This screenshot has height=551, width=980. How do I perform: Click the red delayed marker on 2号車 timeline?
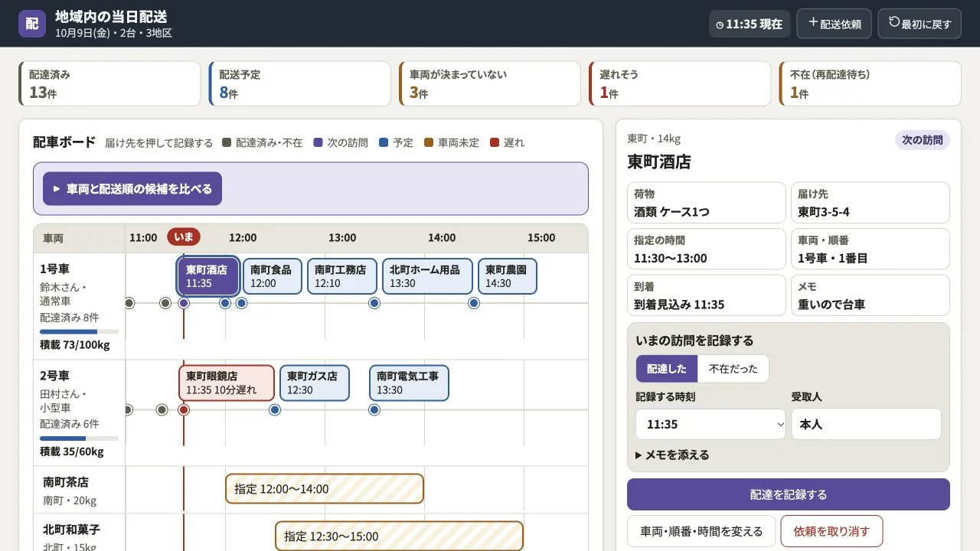coord(184,409)
